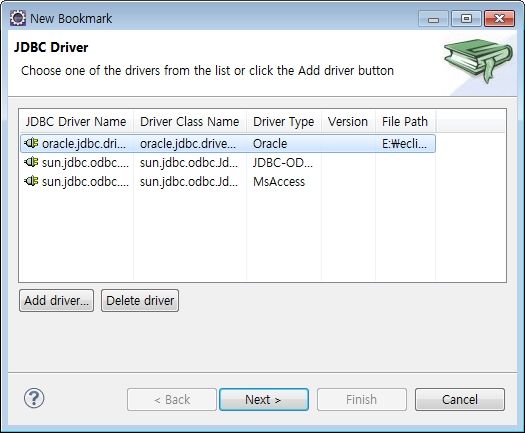Viewport: 525px width, 433px height.
Task: Cancel the New Bookmark wizard
Action: click(460, 399)
